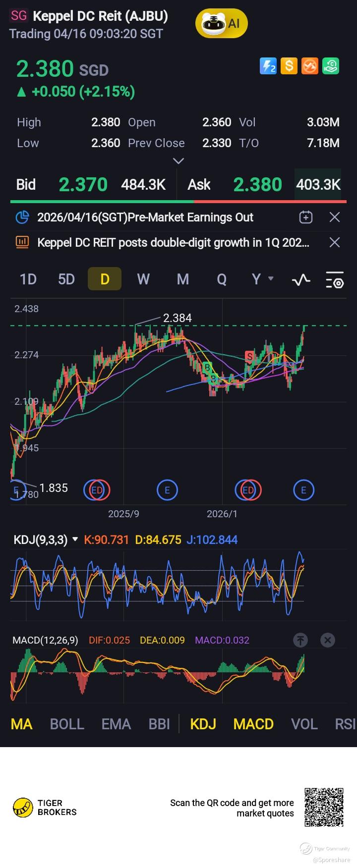Add earnings event to calendar
The image size is (357, 868).
click(x=306, y=217)
